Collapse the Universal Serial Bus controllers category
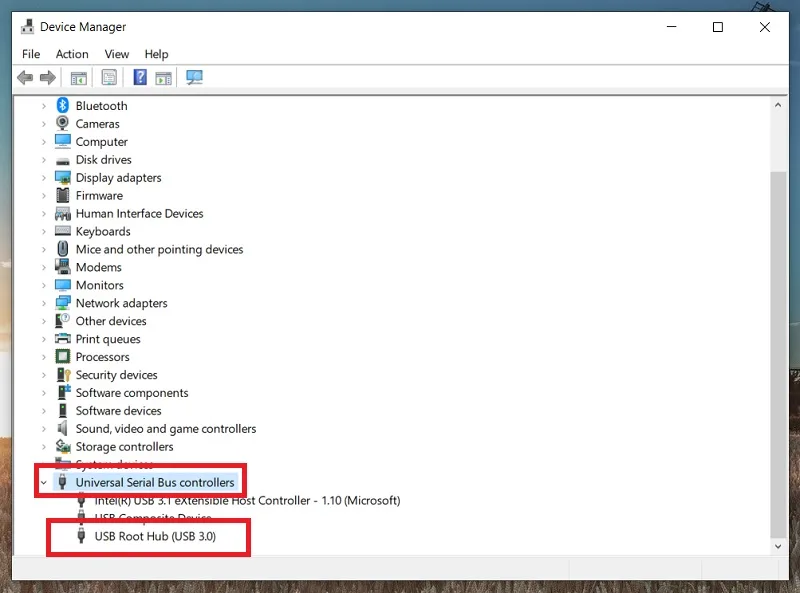The width and height of the screenshot is (800, 593). pos(44,483)
